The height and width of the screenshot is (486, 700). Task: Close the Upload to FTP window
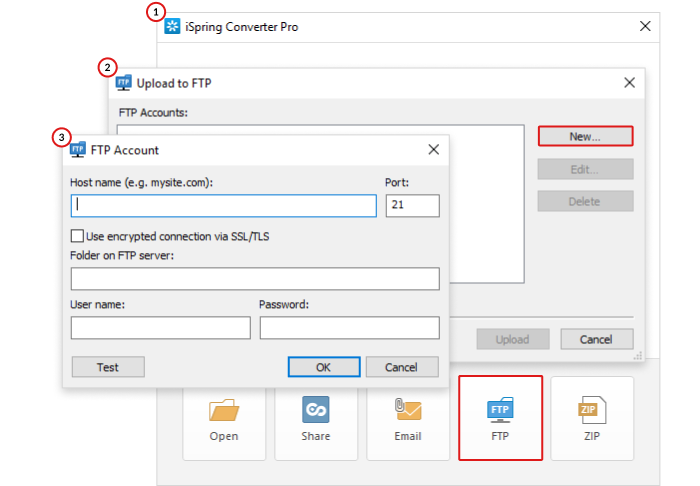pyautogui.click(x=629, y=83)
